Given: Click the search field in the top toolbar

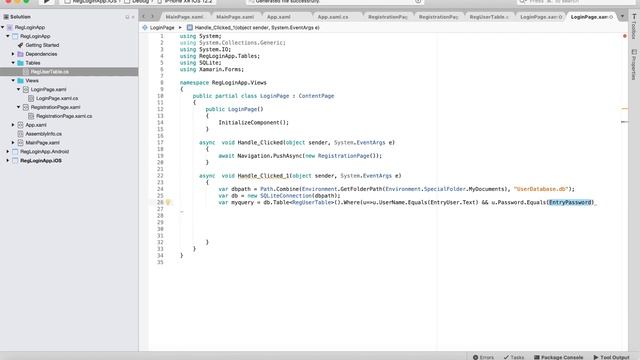Looking at the screenshot, I should pyautogui.click(x=576, y=2).
